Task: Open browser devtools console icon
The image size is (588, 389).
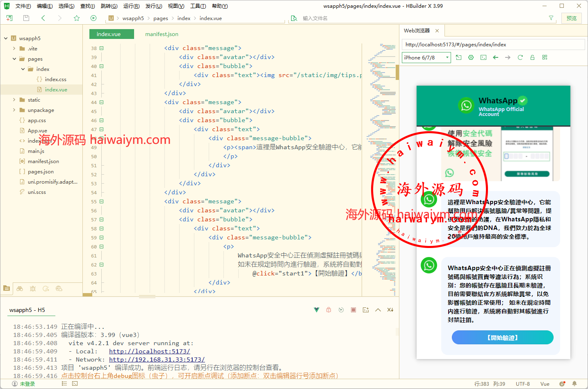Action: (483, 57)
